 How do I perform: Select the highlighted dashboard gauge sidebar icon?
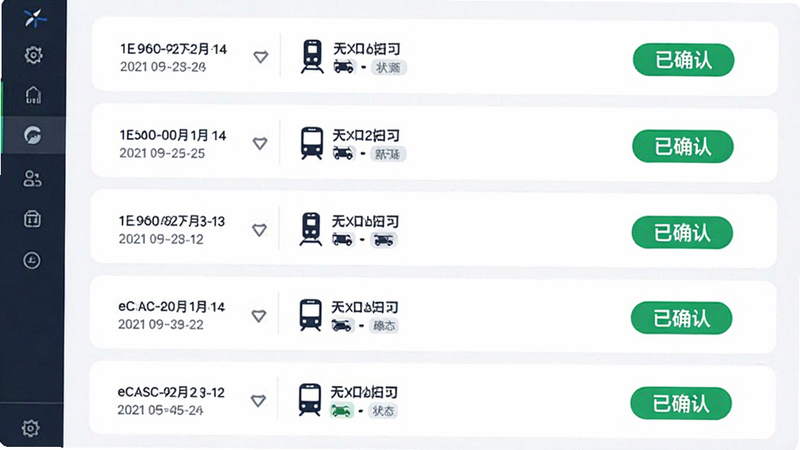[33, 136]
